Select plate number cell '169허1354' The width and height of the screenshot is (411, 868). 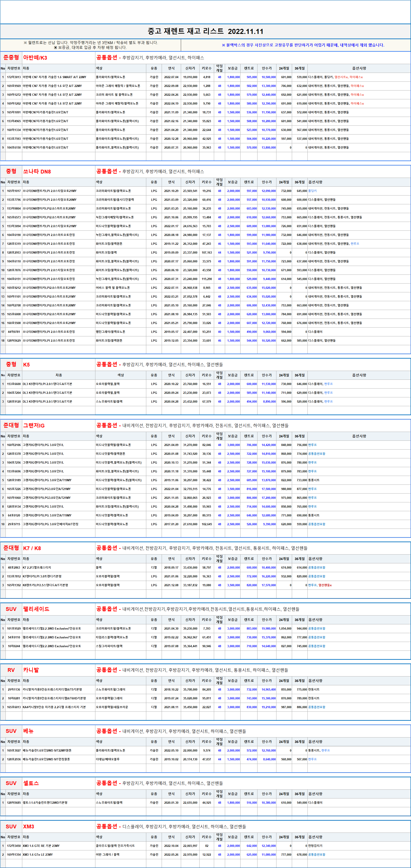click(14, 855)
